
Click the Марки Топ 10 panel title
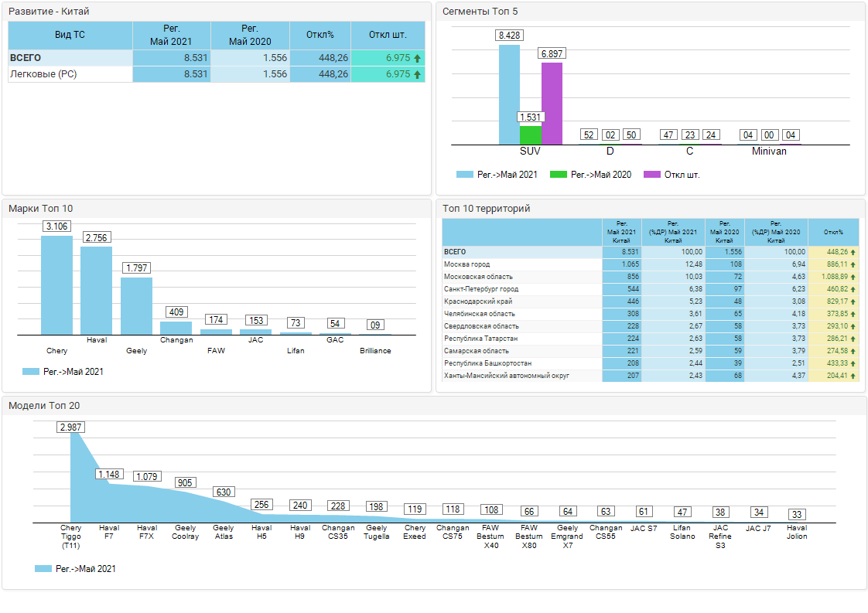tap(40, 209)
